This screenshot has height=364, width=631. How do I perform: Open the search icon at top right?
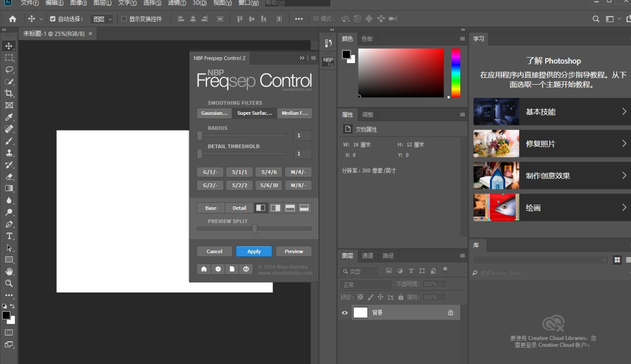coord(596,19)
